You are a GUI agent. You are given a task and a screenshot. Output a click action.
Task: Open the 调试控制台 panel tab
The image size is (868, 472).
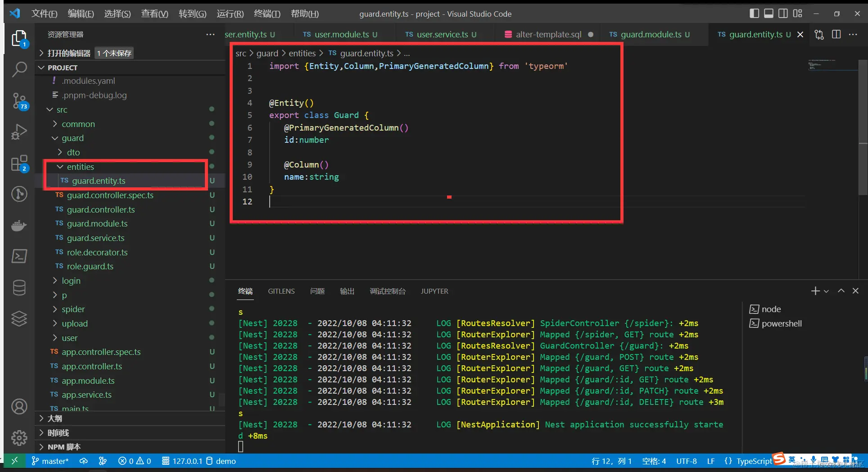388,291
